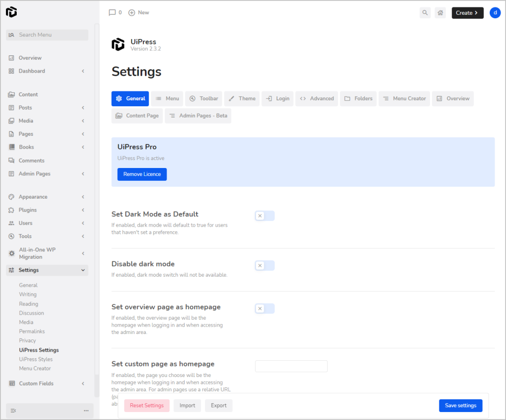Click the Books icon in sidebar
The image size is (506, 420).
click(12, 147)
